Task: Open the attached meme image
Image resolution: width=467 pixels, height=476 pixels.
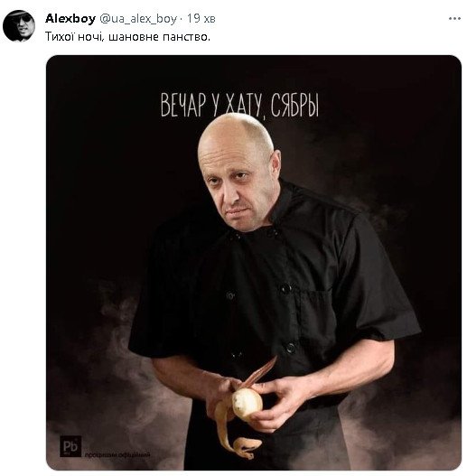Action: click(254, 263)
